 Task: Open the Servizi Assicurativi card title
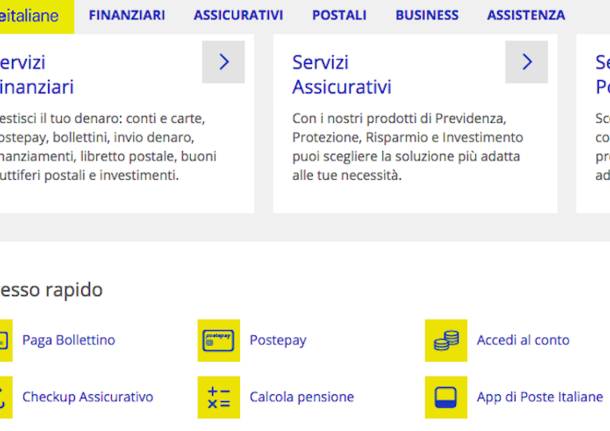pyautogui.click(x=341, y=75)
